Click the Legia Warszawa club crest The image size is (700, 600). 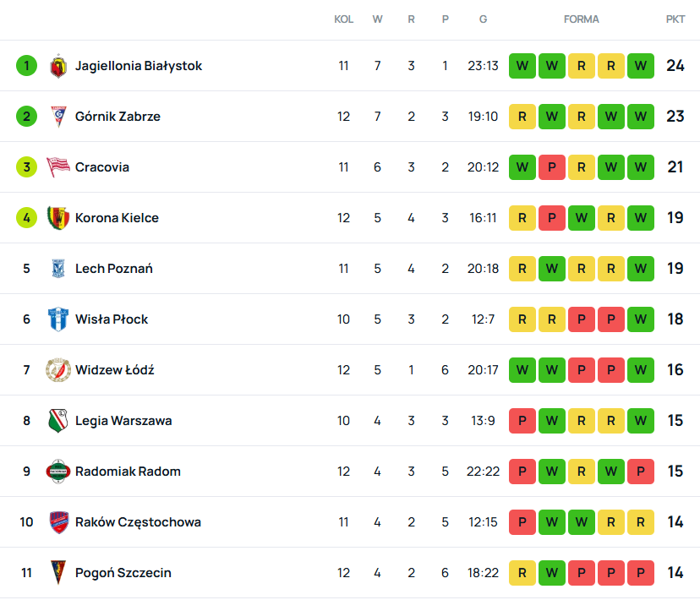(x=57, y=421)
